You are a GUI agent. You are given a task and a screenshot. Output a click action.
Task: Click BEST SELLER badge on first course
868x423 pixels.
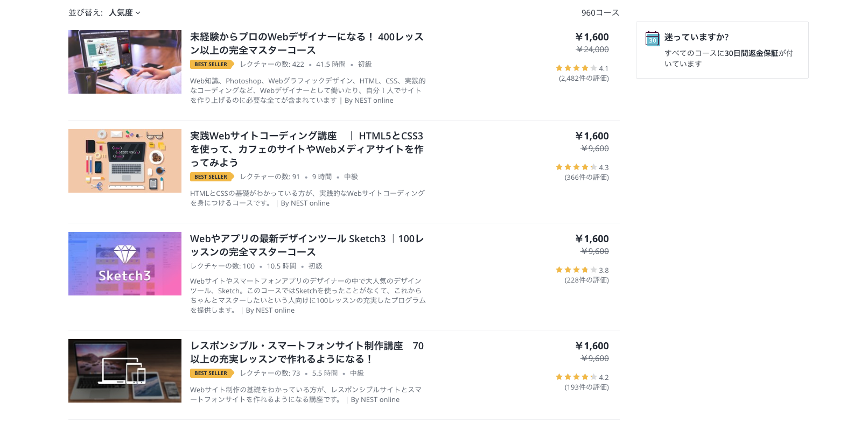(212, 64)
